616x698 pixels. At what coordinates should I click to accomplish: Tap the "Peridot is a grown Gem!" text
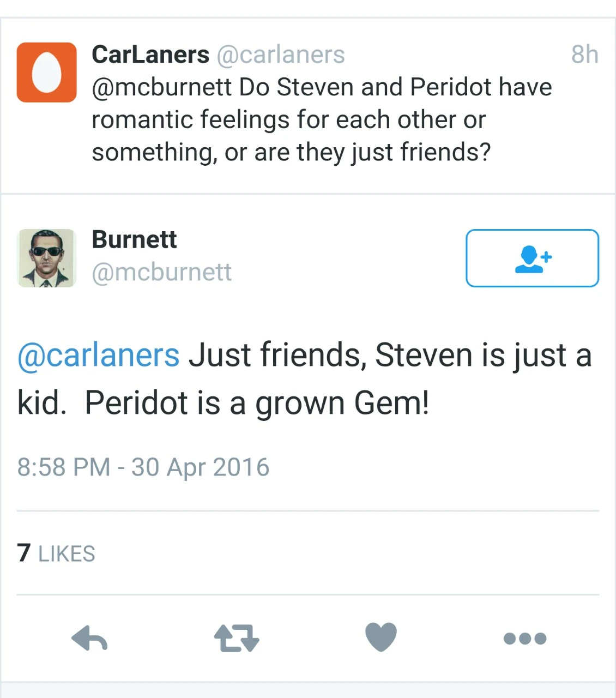coord(257,404)
